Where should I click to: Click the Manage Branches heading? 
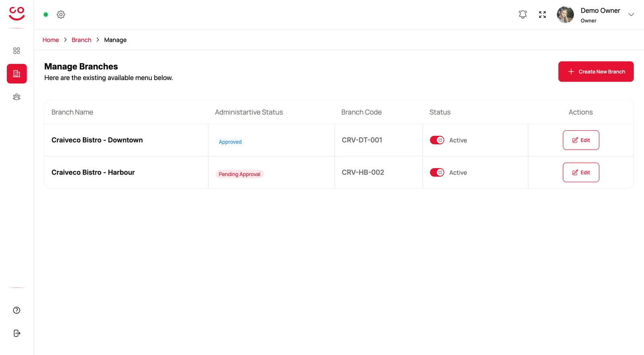pyautogui.click(x=81, y=66)
